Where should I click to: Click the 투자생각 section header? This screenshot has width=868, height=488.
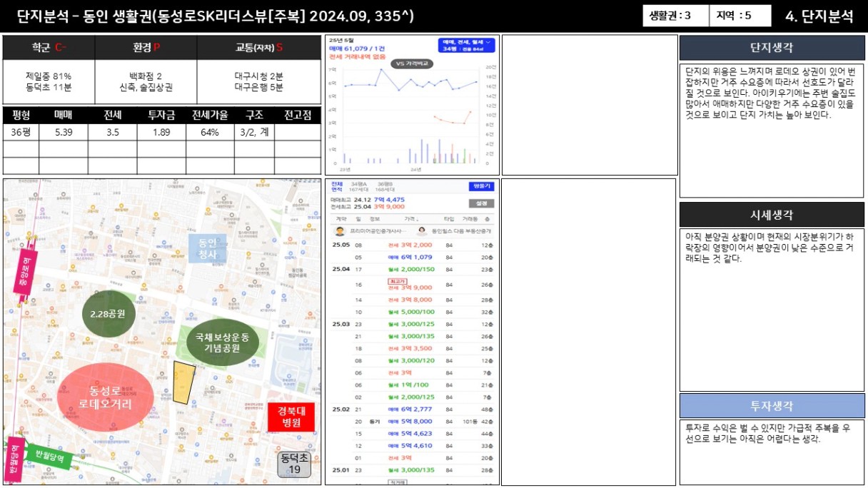coord(772,405)
